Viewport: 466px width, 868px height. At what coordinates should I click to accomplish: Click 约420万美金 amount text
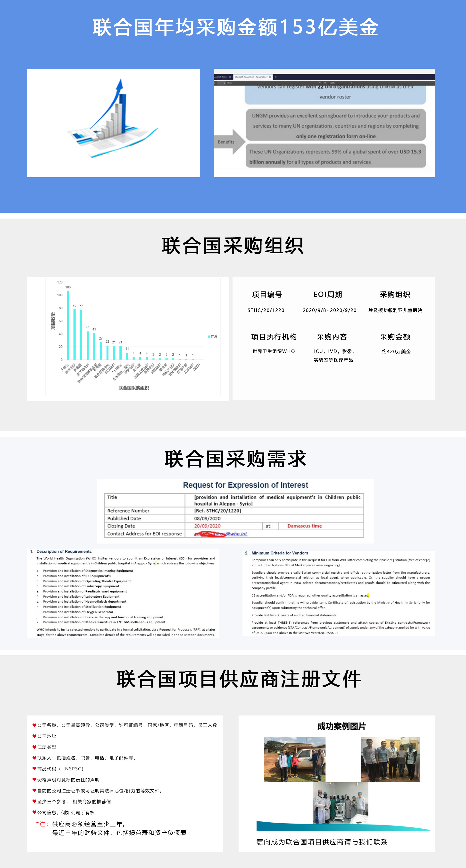click(x=396, y=351)
